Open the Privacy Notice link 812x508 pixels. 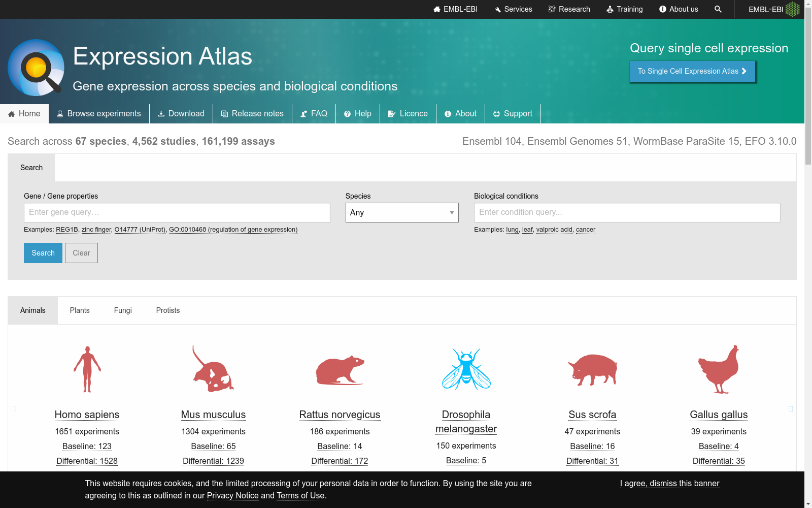tap(232, 495)
